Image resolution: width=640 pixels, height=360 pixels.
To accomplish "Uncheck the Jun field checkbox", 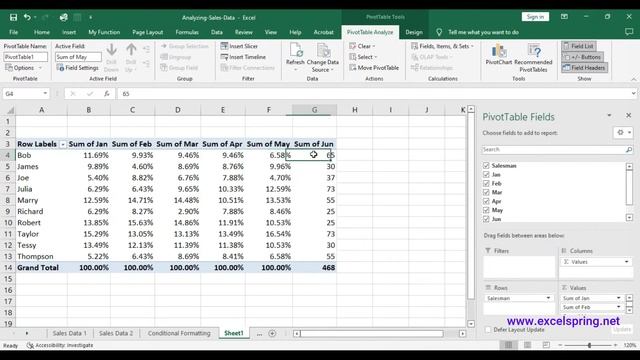I will pos(486,219).
